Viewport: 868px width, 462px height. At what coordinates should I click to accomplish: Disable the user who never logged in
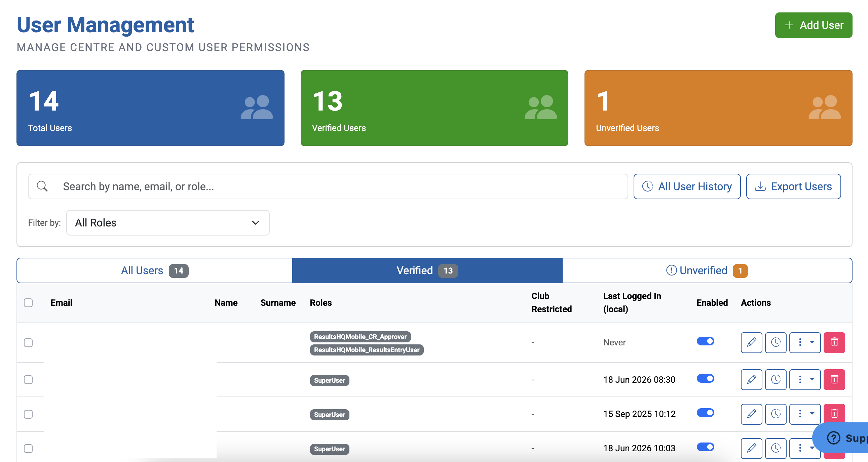pyautogui.click(x=705, y=341)
